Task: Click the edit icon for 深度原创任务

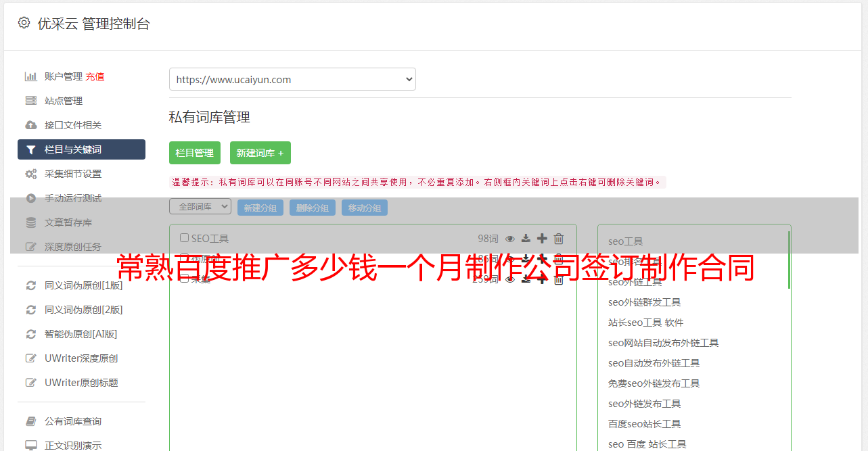Action: point(31,247)
